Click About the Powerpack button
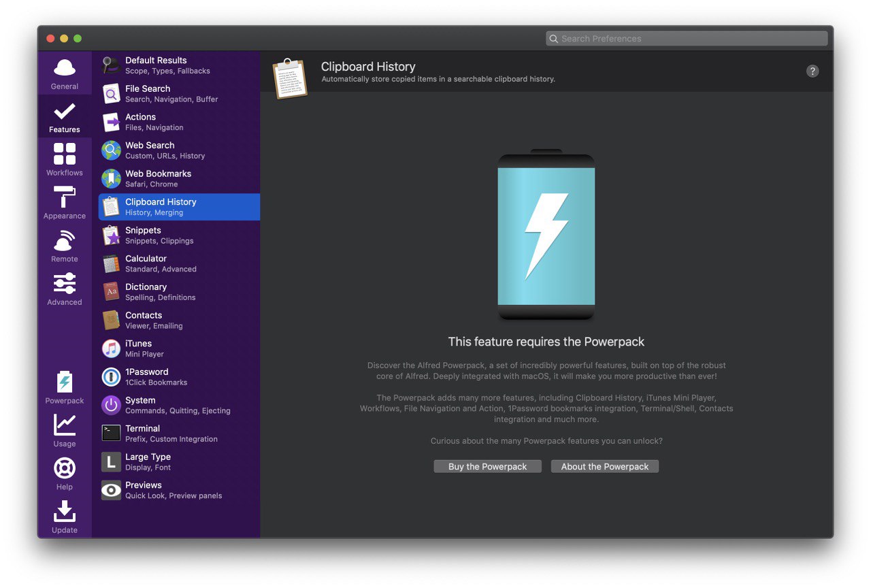This screenshot has height=588, width=871. pyautogui.click(x=605, y=467)
